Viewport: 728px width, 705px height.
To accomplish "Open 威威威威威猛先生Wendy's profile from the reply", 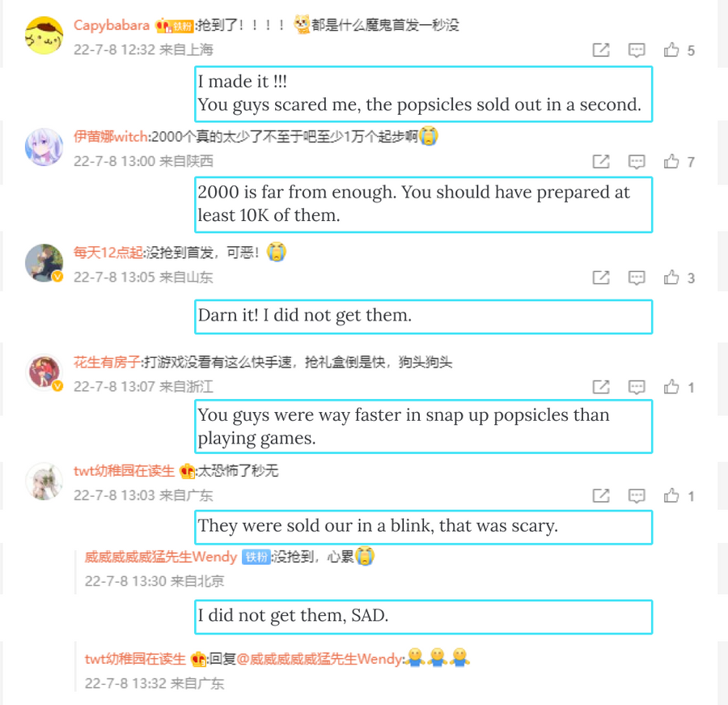I will 161,556.
